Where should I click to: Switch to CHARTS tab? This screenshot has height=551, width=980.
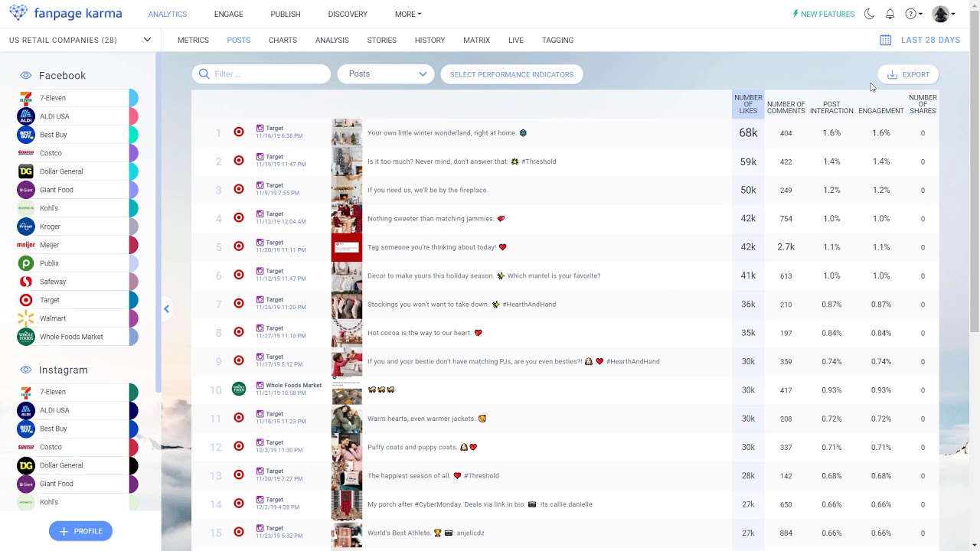point(283,40)
